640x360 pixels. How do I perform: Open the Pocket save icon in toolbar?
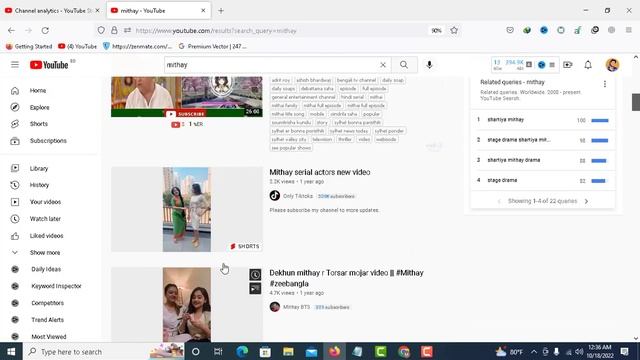pyautogui.click(x=510, y=30)
